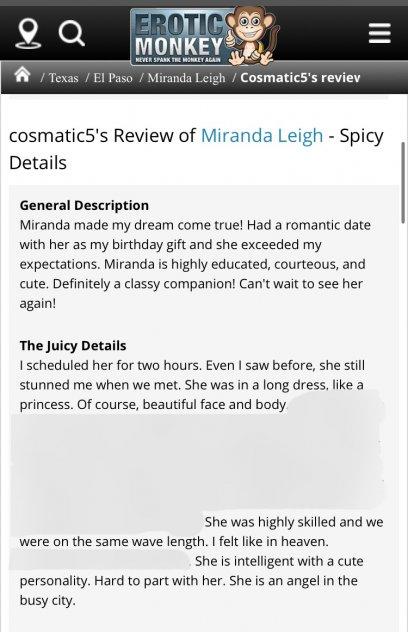Follow the blue Miranda Leigh title link

(x=262, y=136)
